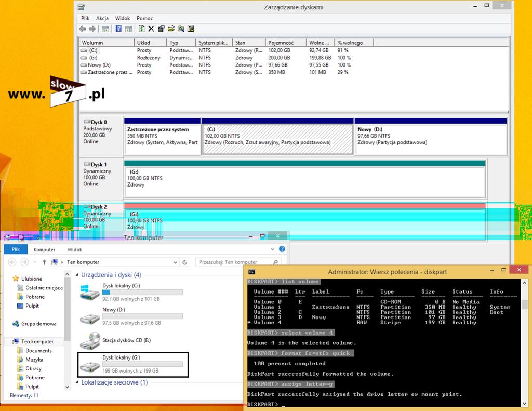
Task: Select Ulubione in navigation pane
Action: [x=32, y=279]
